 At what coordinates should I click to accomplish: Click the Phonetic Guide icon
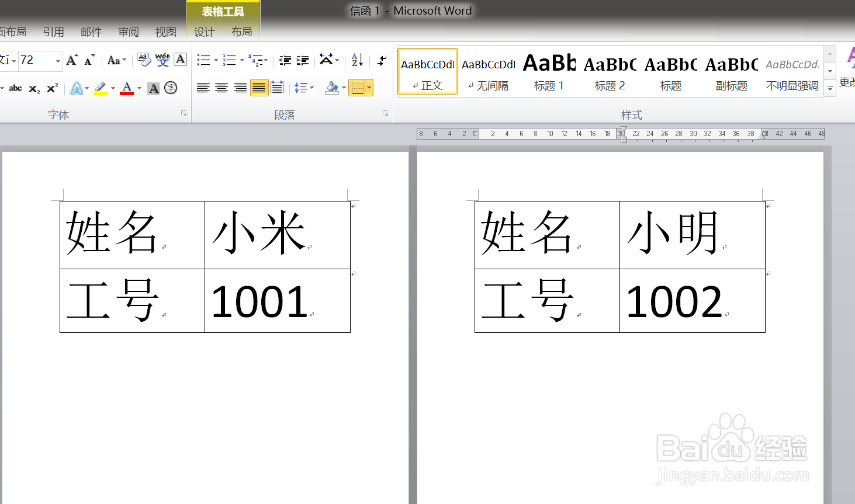pyautogui.click(x=162, y=60)
